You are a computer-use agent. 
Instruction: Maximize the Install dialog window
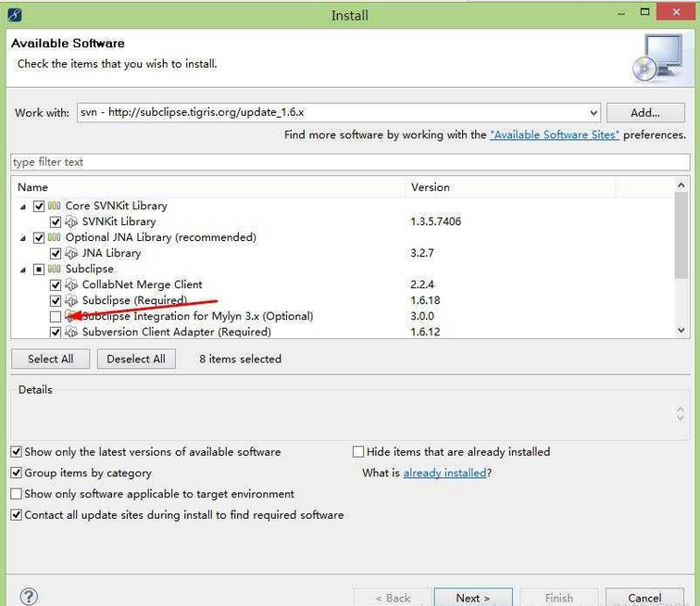click(x=645, y=12)
